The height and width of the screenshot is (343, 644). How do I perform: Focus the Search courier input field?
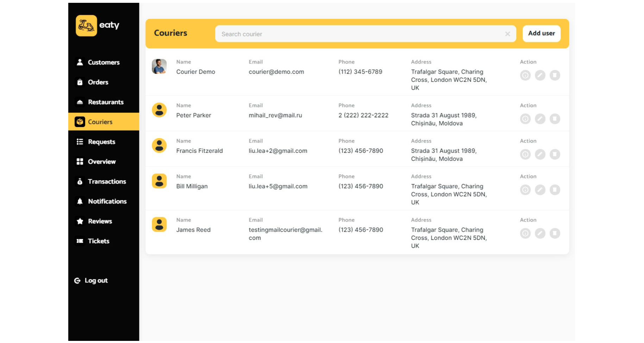pos(359,34)
